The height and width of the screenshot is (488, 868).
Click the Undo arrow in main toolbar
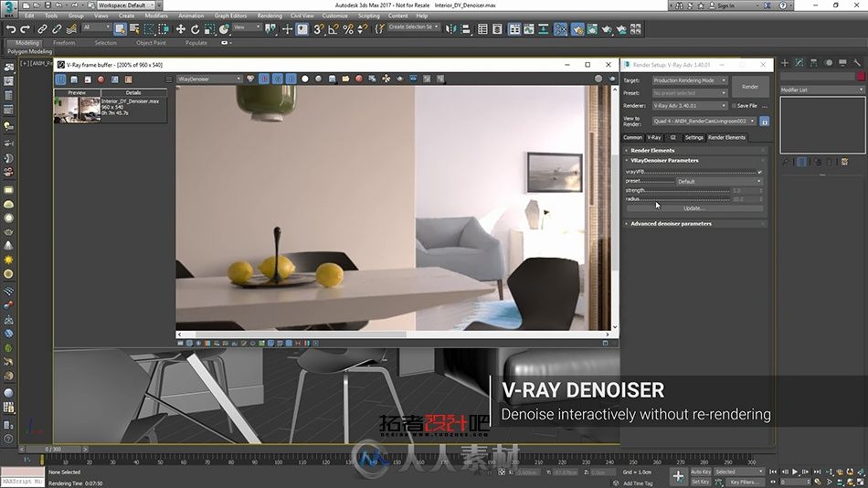coord(11,29)
